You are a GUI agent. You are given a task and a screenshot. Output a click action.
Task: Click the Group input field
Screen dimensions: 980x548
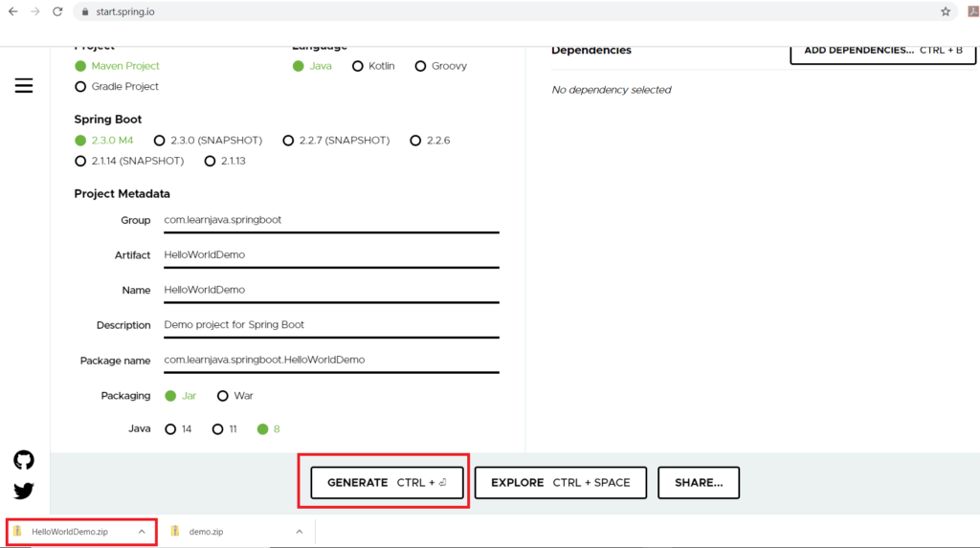click(x=331, y=221)
